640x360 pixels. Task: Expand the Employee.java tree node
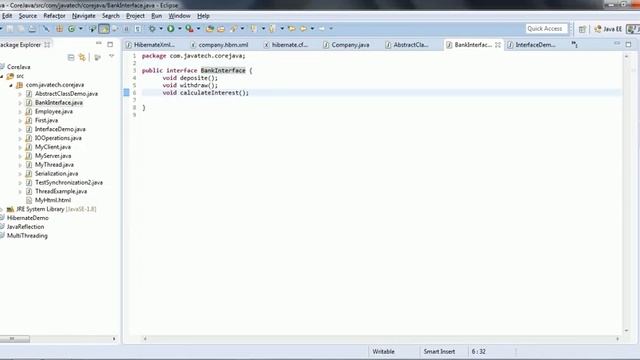tap(20, 112)
